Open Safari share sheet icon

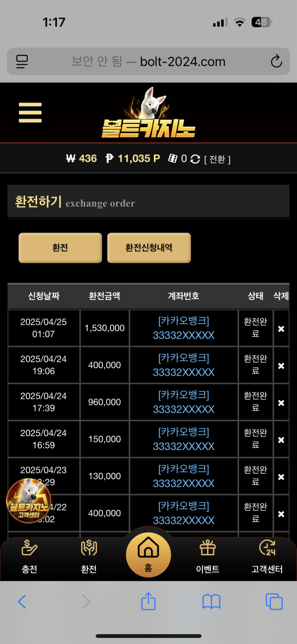point(148,601)
